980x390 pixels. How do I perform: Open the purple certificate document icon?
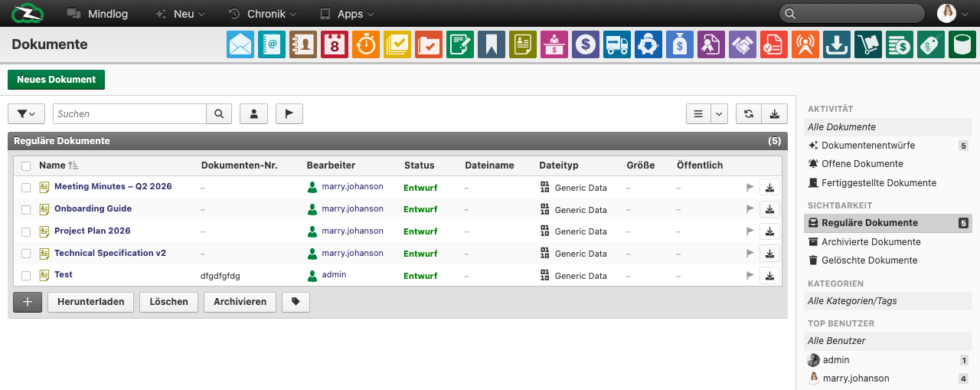coord(711,44)
